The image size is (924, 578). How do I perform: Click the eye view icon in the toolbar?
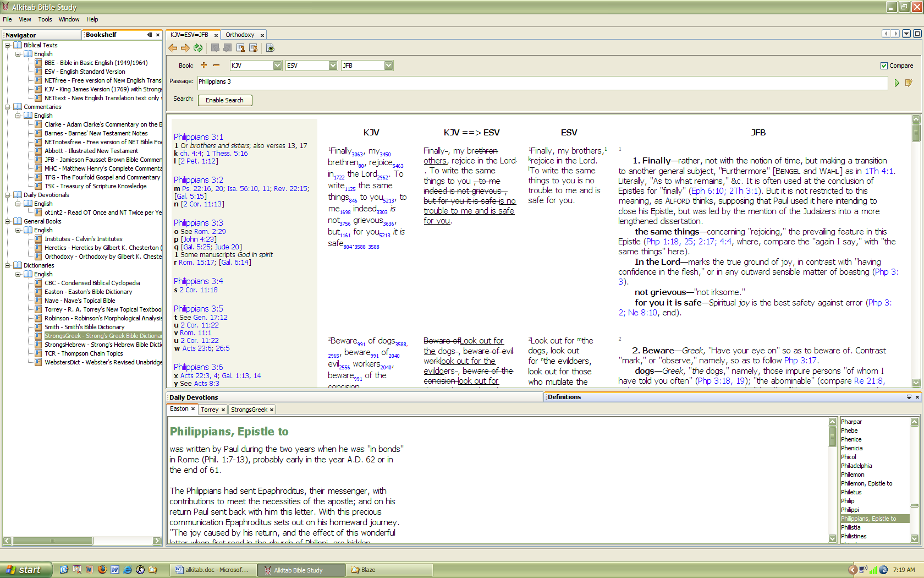click(270, 48)
